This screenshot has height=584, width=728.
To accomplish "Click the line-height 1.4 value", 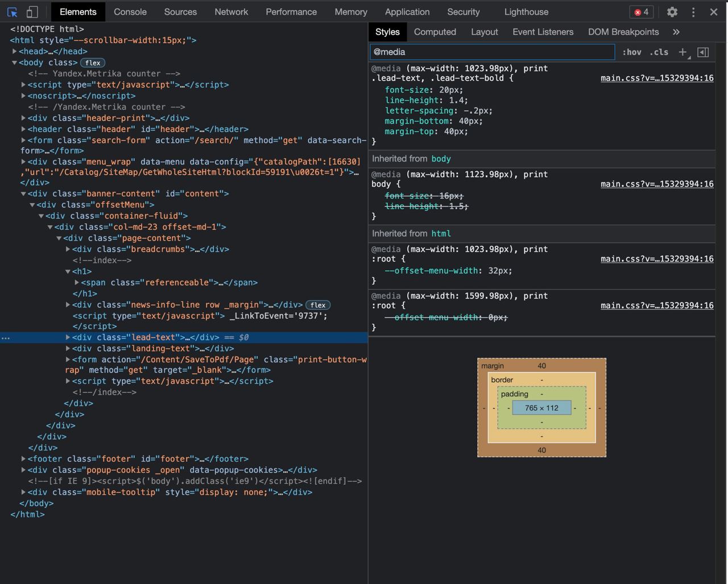I will [x=457, y=100].
